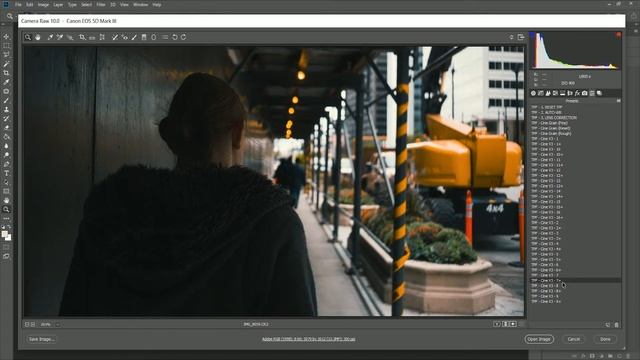Open the Filter menu

tap(101, 4)
